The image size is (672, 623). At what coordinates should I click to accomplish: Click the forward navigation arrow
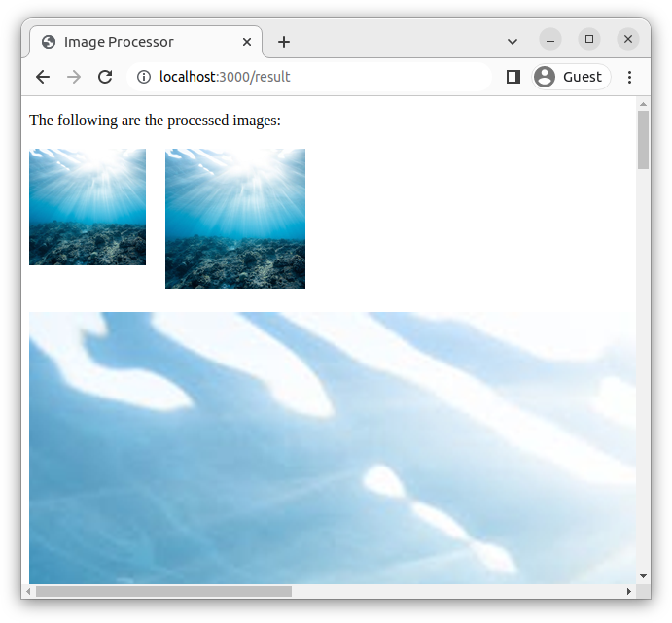tap(74, 77)
